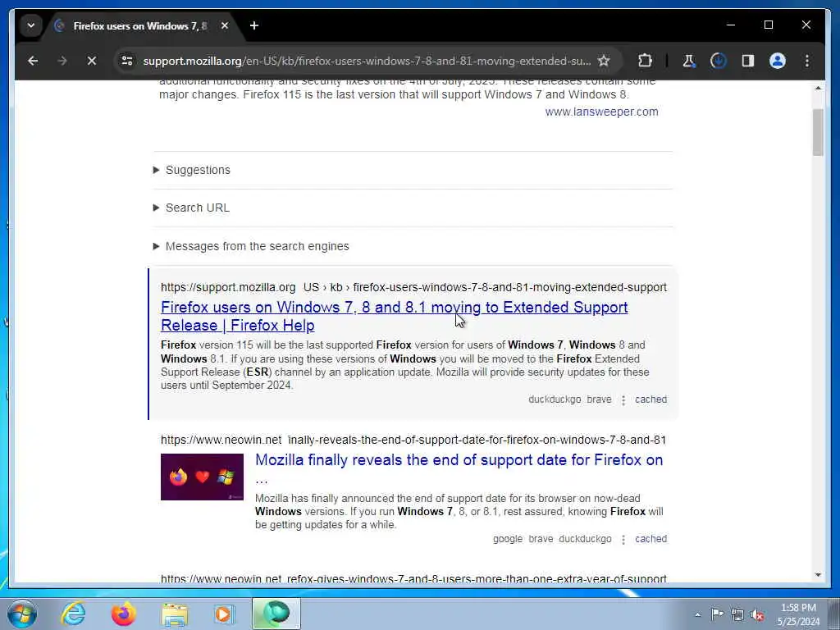Screen dimensions: 840x630
Task: Open the network status tray icon
Action: pos(737,614)
